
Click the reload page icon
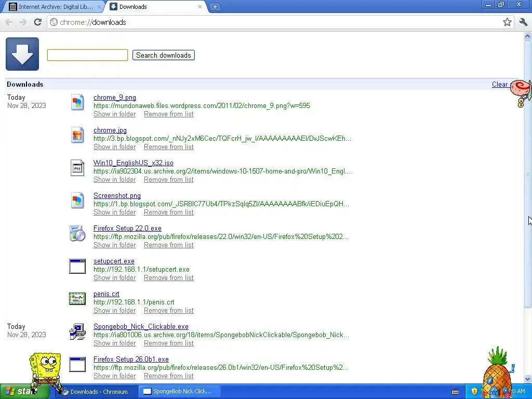(37, 22)
